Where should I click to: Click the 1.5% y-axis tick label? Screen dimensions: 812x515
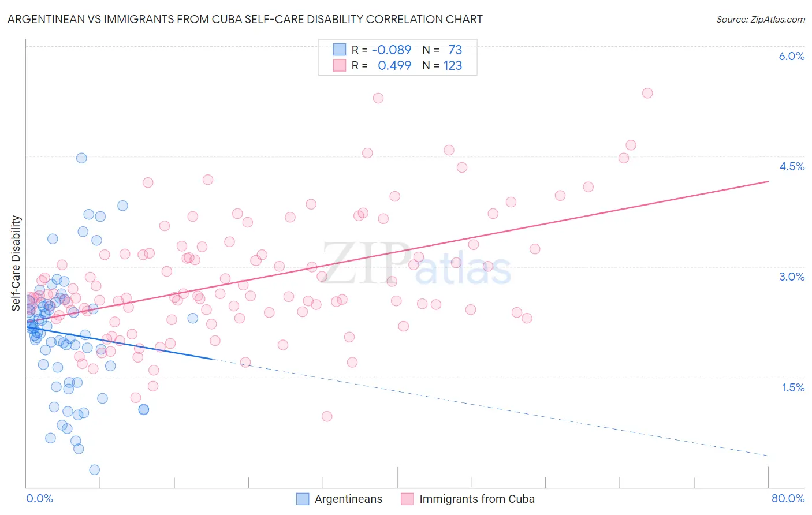coord(793,387)
